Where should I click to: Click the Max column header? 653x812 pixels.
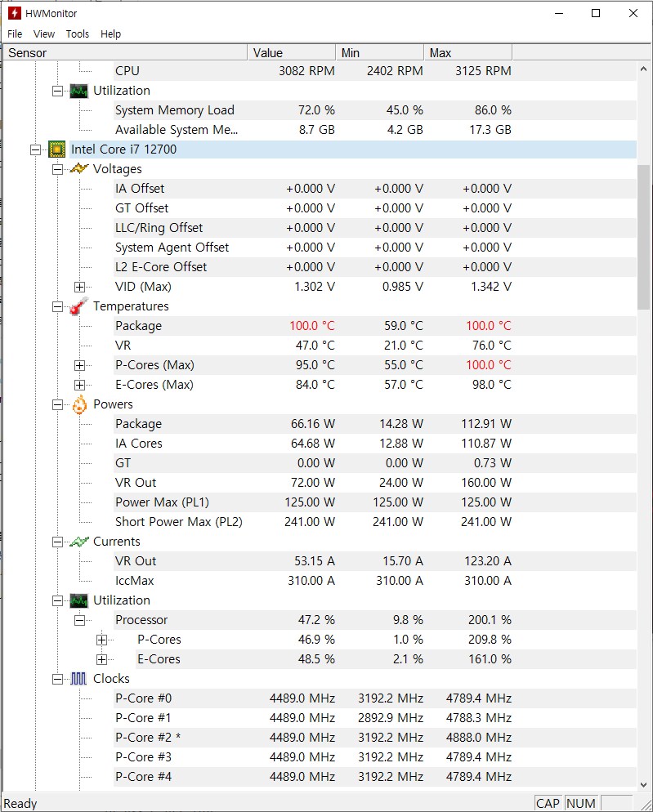(x=468, y=53)
